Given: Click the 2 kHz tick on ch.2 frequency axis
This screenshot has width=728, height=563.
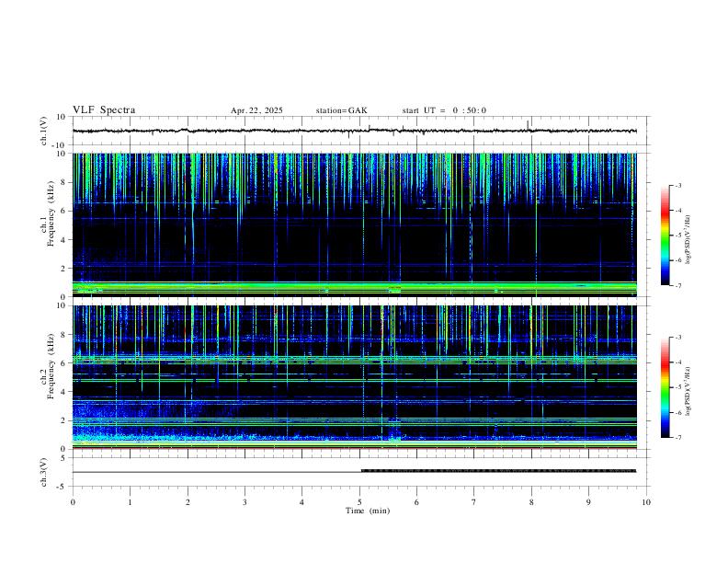Looking at the screenshot, I should [x=63, y=420].
